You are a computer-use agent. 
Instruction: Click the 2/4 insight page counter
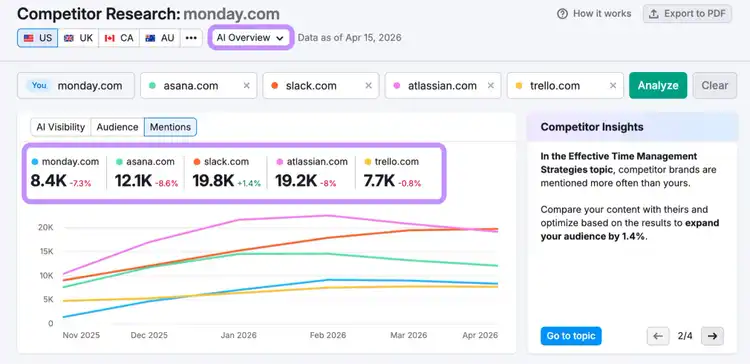point(685,336)
